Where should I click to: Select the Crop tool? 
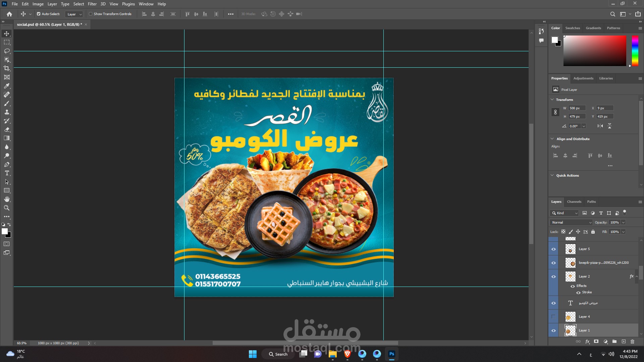(x=7, y=68)
